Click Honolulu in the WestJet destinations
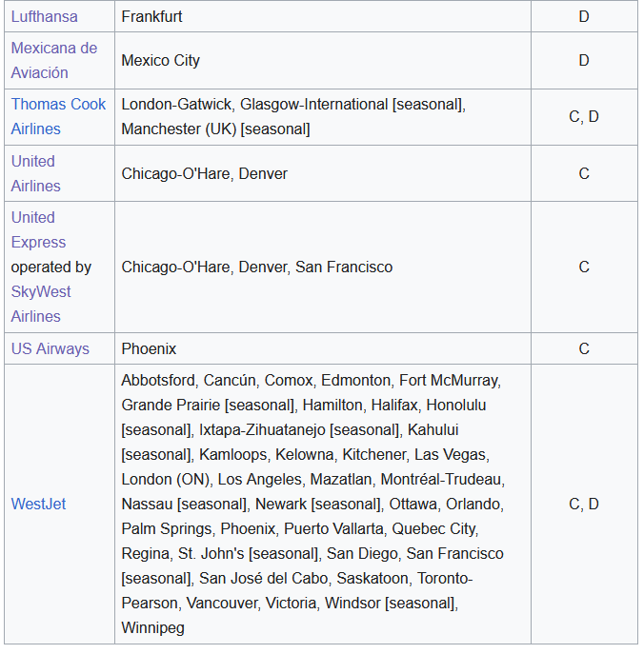 pyautogui.click(x=455, y=405)
